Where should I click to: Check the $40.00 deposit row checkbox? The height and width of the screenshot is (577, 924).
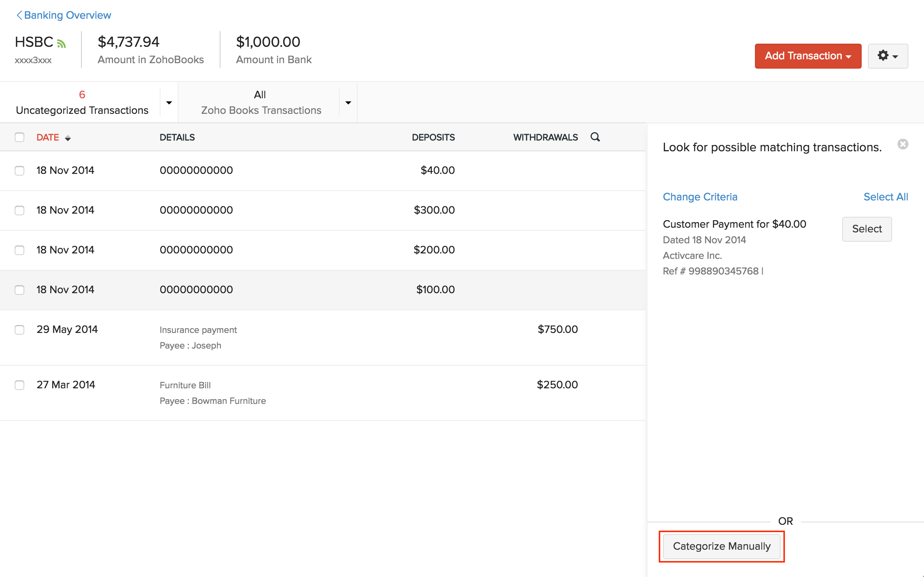coord(19,171)
